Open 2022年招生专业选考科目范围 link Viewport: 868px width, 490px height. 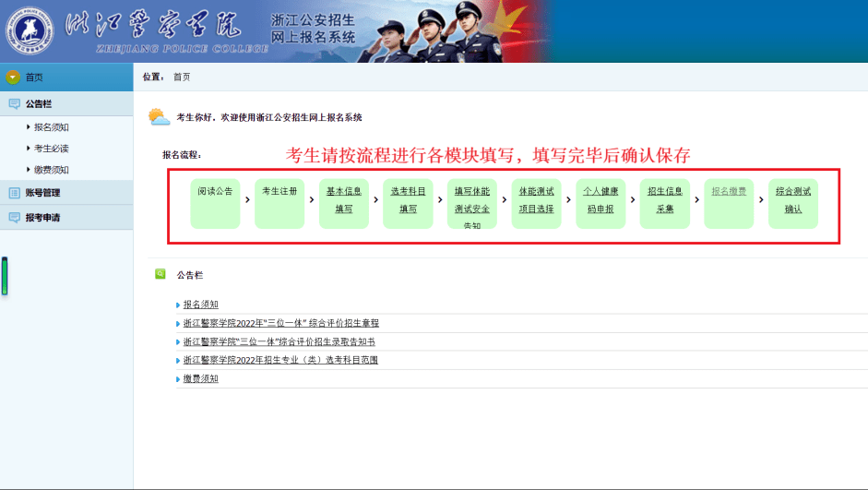[280, 360]
